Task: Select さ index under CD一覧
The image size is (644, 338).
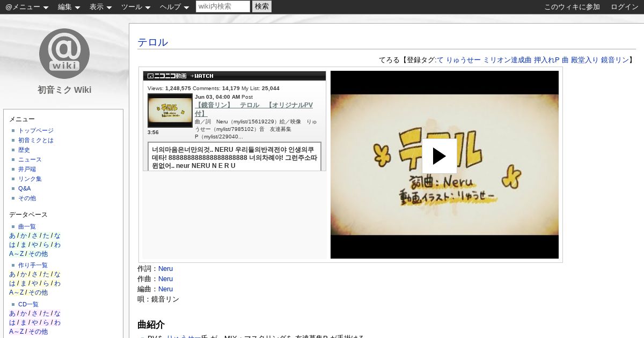Action: pos(35,313)
